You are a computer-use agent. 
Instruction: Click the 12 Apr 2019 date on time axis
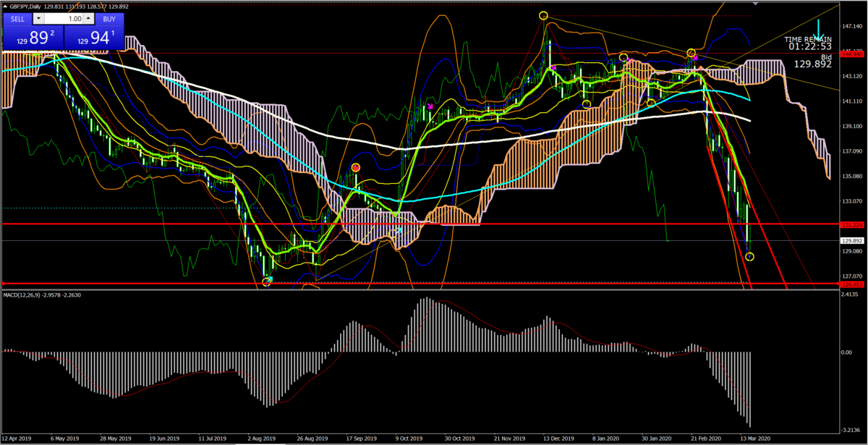tap(16, 438)
